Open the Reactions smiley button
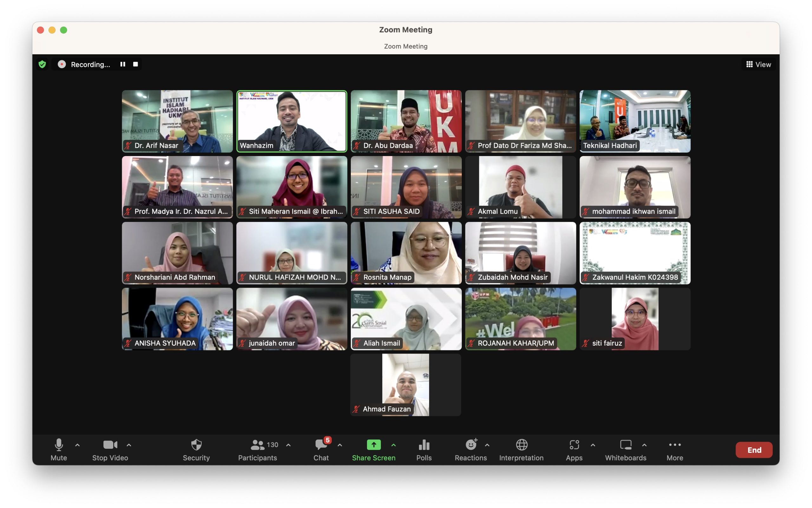 471,445
